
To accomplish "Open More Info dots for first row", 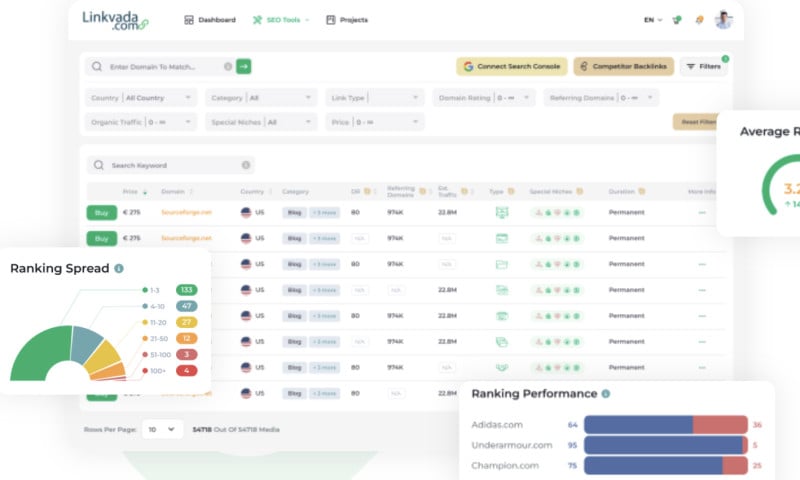I will tap(702, 212).
